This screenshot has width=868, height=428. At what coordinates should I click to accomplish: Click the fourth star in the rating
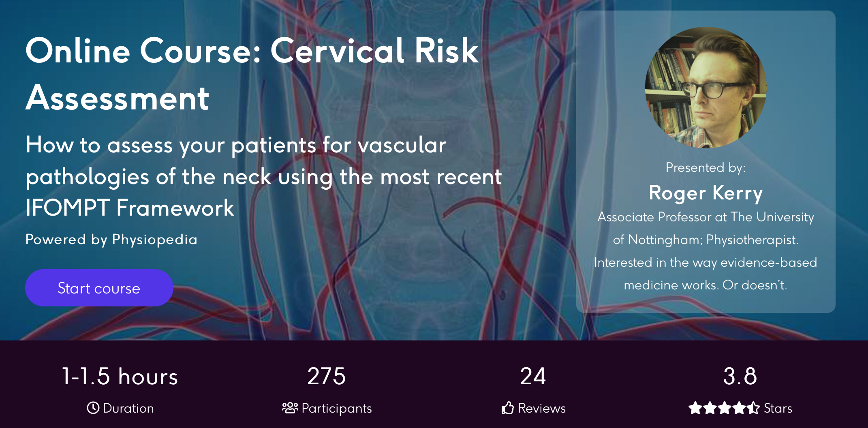click(739, 408)
